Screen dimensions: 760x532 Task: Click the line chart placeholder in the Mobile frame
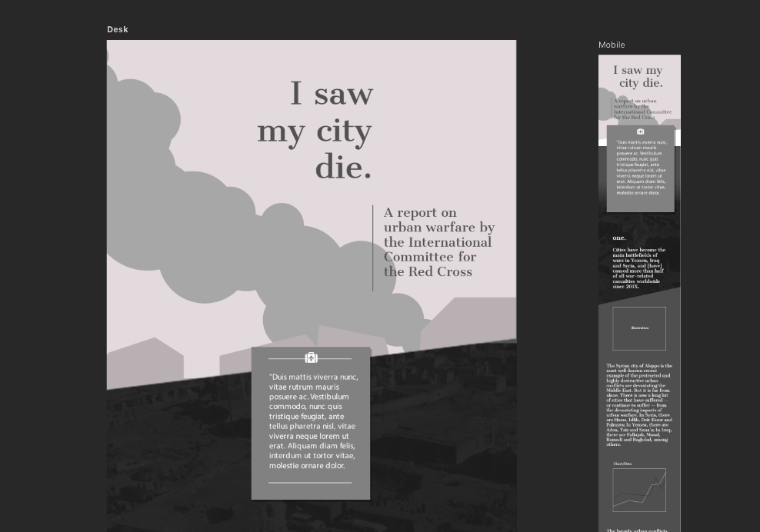638,490
